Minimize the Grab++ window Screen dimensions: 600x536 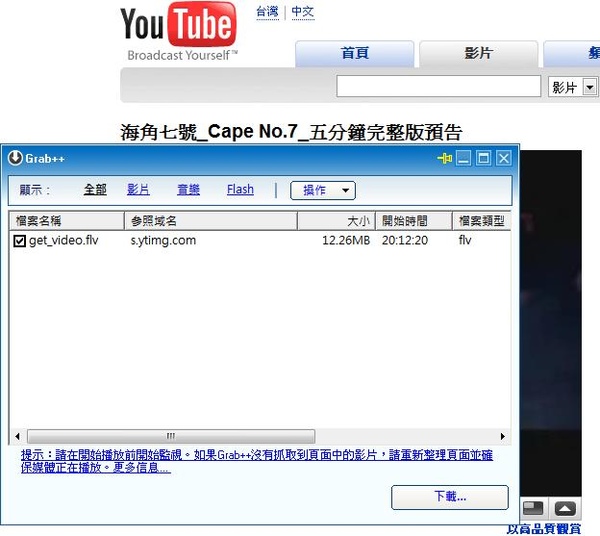point(463,158)
